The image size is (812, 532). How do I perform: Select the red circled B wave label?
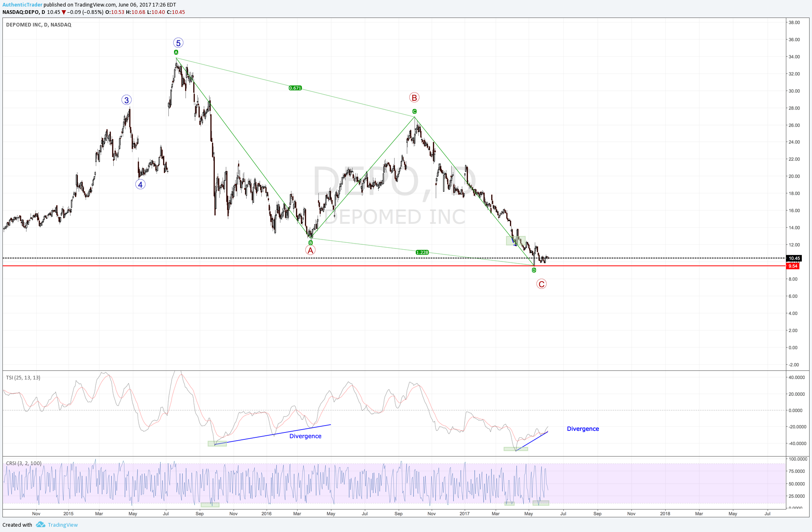(414, 98)
